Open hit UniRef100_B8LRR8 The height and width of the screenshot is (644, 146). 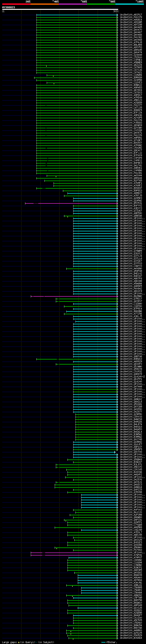click(x=131, y=45)
